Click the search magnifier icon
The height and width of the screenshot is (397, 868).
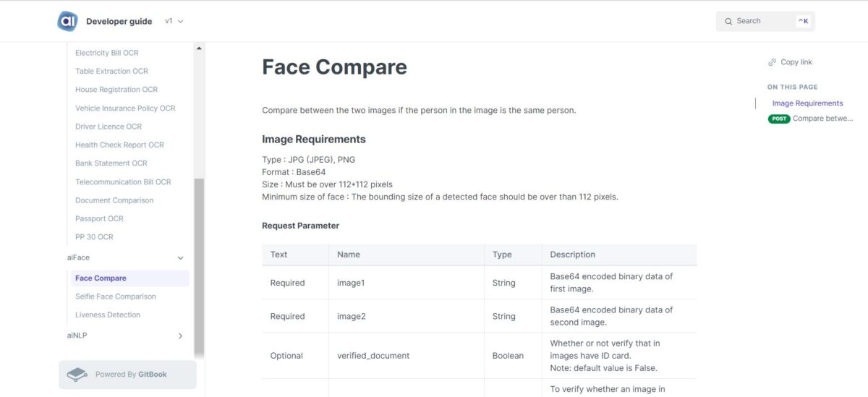[x=728, y=21]
